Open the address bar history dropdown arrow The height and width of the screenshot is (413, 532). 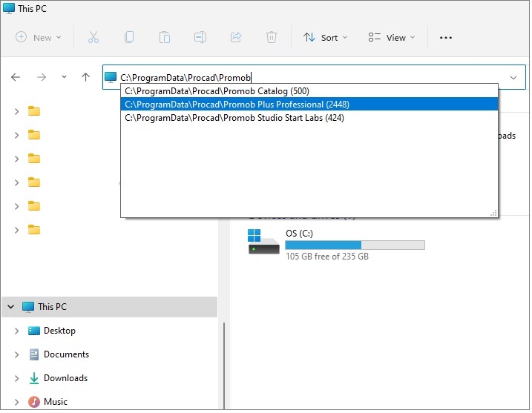click(513, 78)
